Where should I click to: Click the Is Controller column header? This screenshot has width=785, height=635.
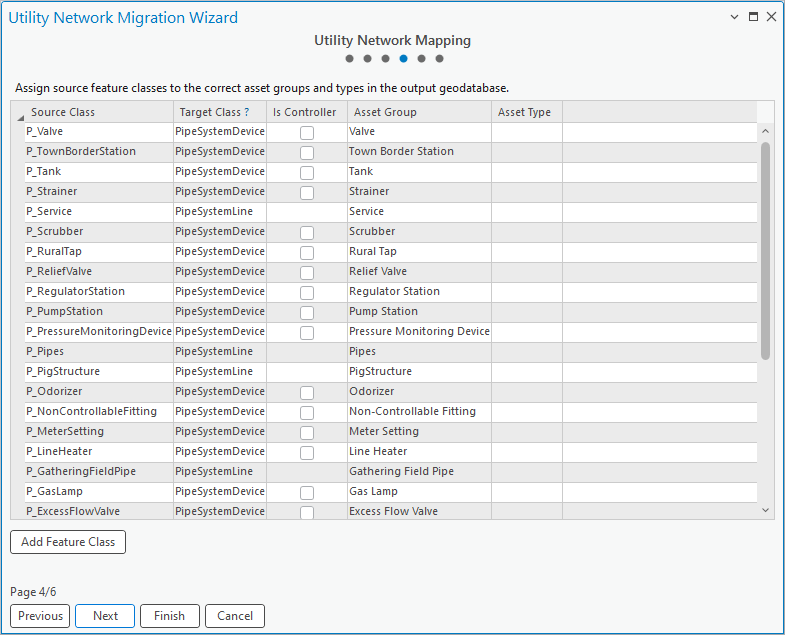(x=307, y=112)
